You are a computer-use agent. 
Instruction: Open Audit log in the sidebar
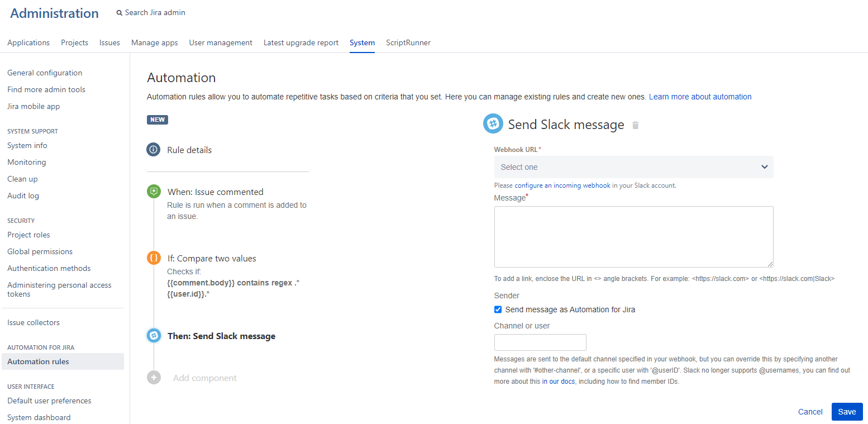[x=23, y=196]
